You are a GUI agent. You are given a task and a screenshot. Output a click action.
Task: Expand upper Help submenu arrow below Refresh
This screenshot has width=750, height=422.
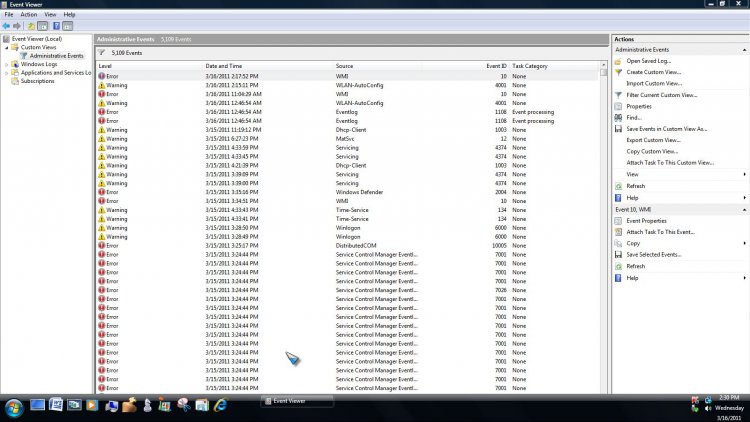pos(745,198)
